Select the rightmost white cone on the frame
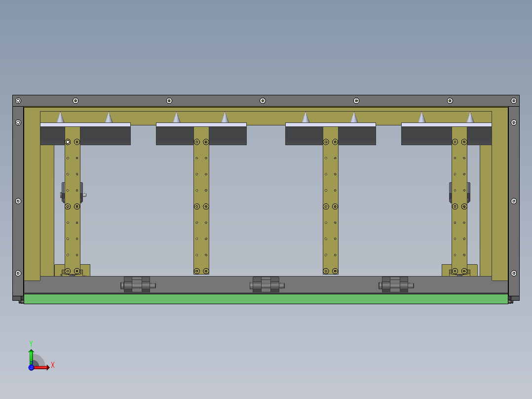532x399 pixels. [x=470, y=119]
